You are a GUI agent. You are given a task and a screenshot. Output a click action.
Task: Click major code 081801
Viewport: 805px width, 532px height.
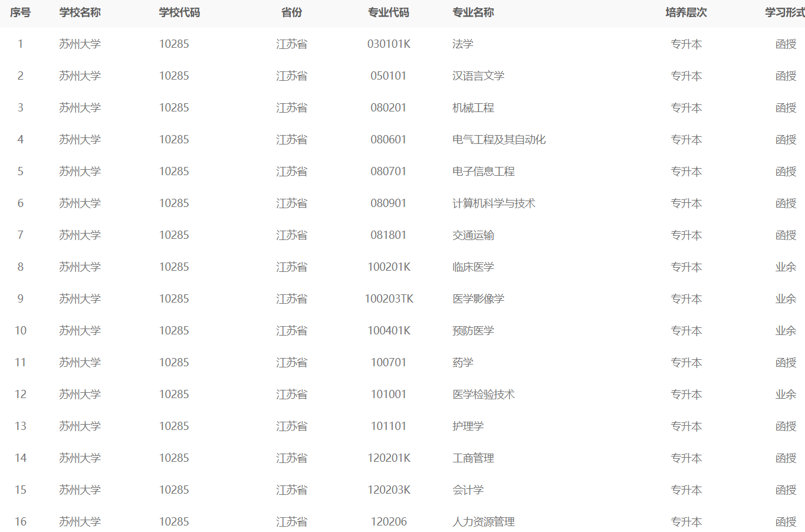pyautogui.click(x=389, y=235)
